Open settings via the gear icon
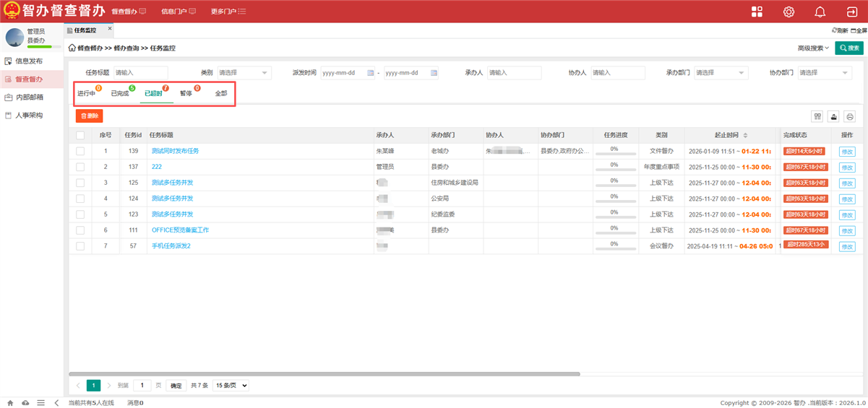The image size is (868, 408). [788, 12]
